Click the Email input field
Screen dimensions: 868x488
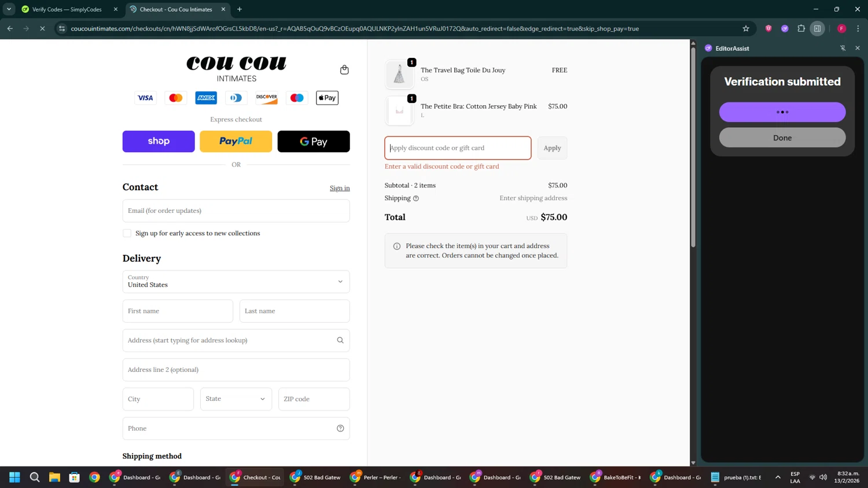coord(236,211)
